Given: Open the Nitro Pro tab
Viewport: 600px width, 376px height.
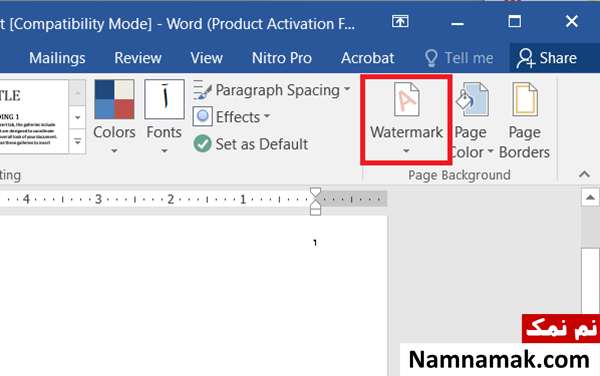Looking at the screenshot, I should (x=282, y=58).
